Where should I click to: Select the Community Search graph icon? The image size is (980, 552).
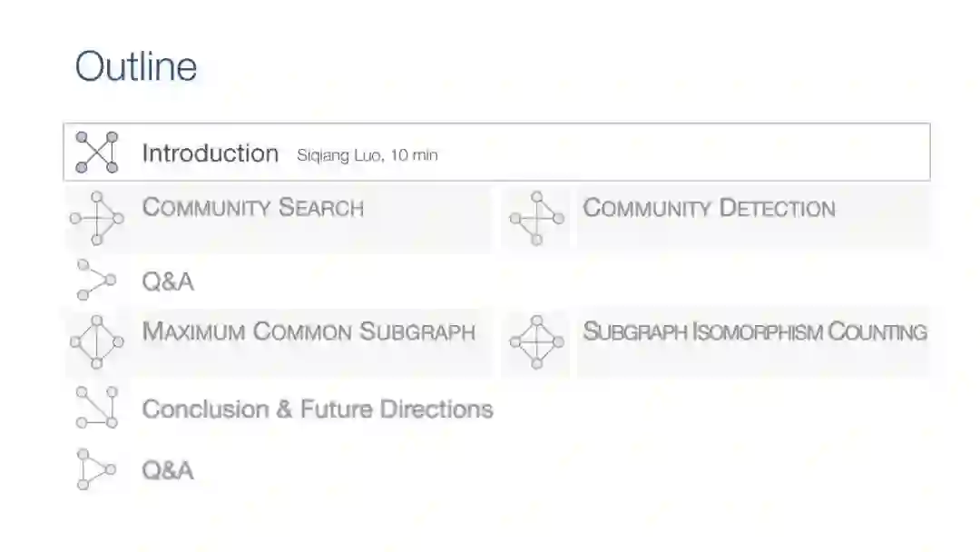(96, 218)
